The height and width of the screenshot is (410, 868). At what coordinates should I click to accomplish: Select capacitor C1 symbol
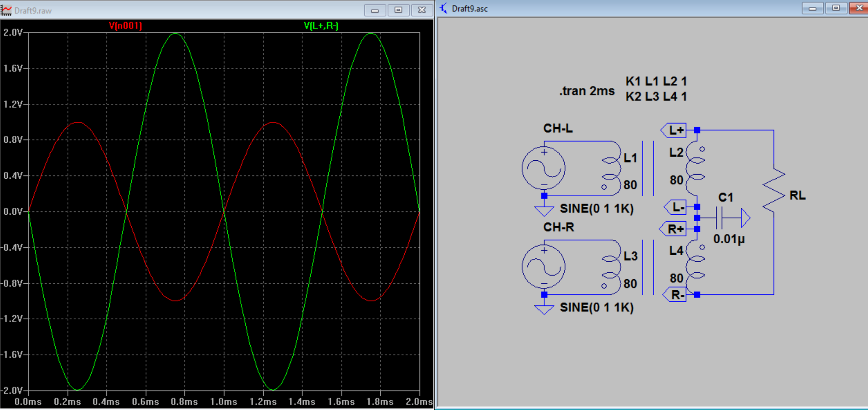click(x=719, y=218)
